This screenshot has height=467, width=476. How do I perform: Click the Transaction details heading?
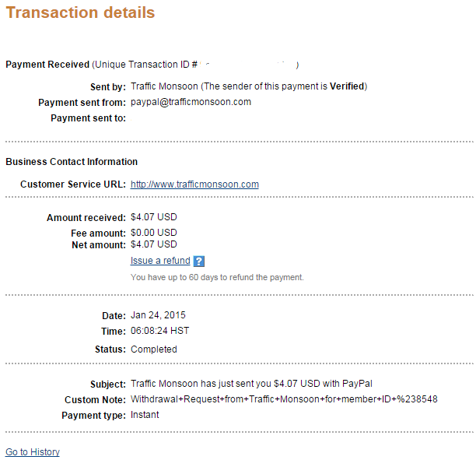pos(80,13)
